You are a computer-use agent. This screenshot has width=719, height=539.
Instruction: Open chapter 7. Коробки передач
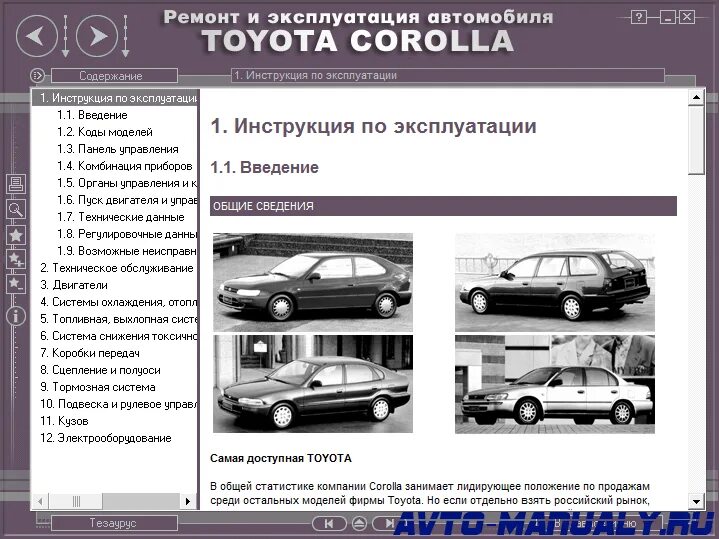coord(90,353)
